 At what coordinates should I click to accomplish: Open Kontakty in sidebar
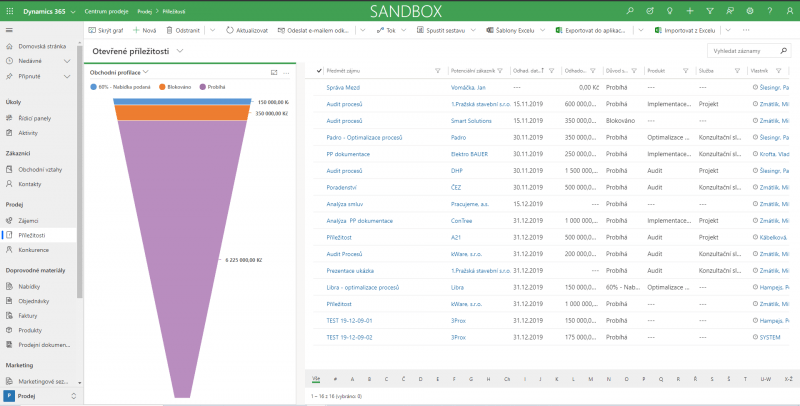(30, 184)
